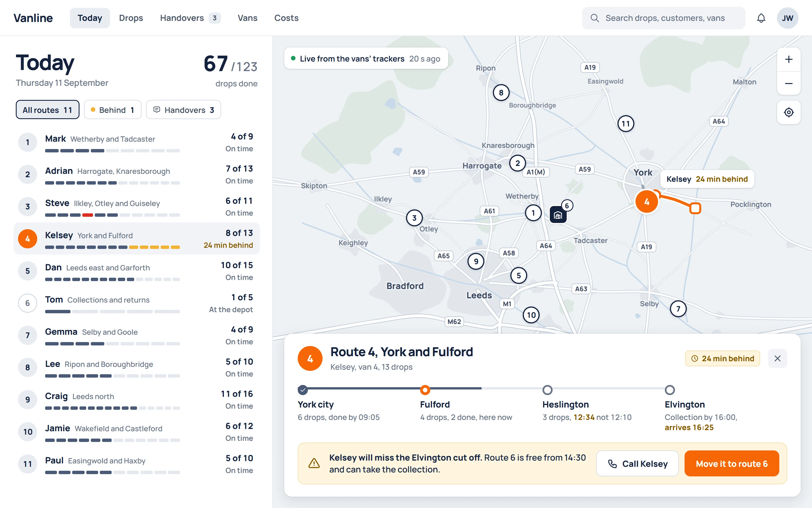Image resolution: width=812 pixels, height=508 pixels.
Task: Open the Handovers tab in top nav
Action: click(190, 18)
